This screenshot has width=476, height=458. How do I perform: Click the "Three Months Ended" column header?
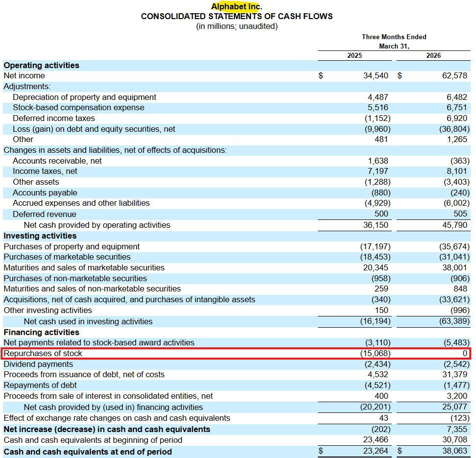tap(394, 37)
